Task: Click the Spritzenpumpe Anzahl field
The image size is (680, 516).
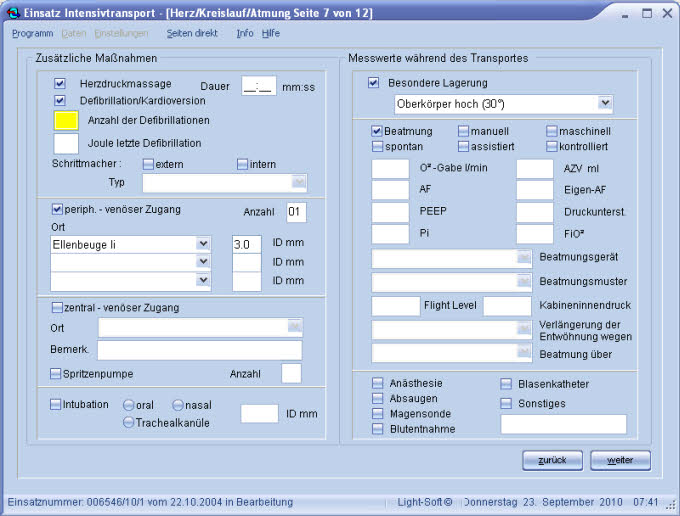Action: (291, 373)
